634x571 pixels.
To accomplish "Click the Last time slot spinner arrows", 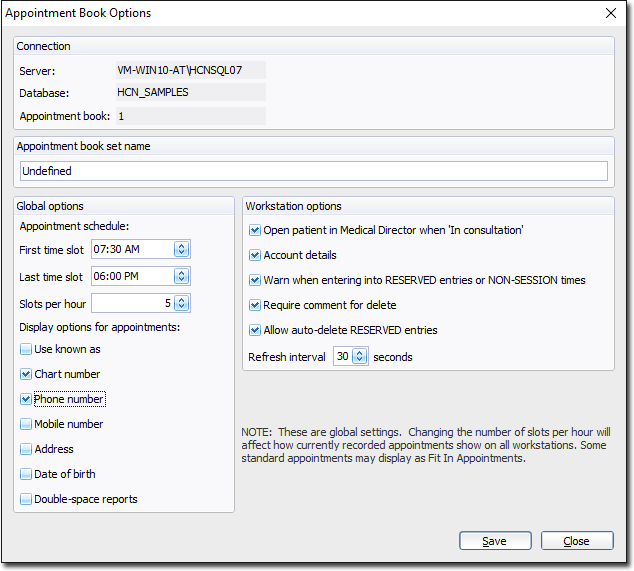I will (181, 276).
